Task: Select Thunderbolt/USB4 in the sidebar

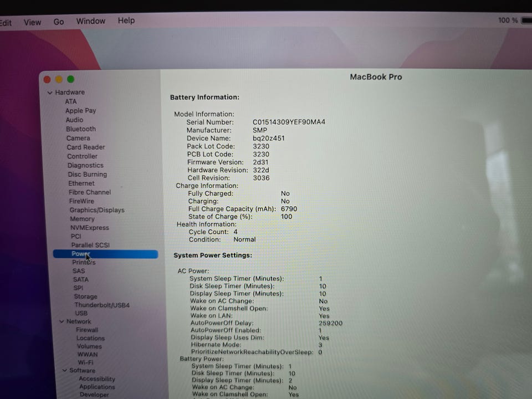Action: [x=102, y=305]
